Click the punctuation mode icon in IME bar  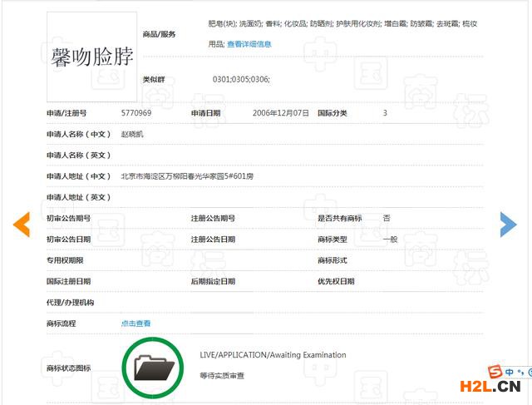[520, 373]
